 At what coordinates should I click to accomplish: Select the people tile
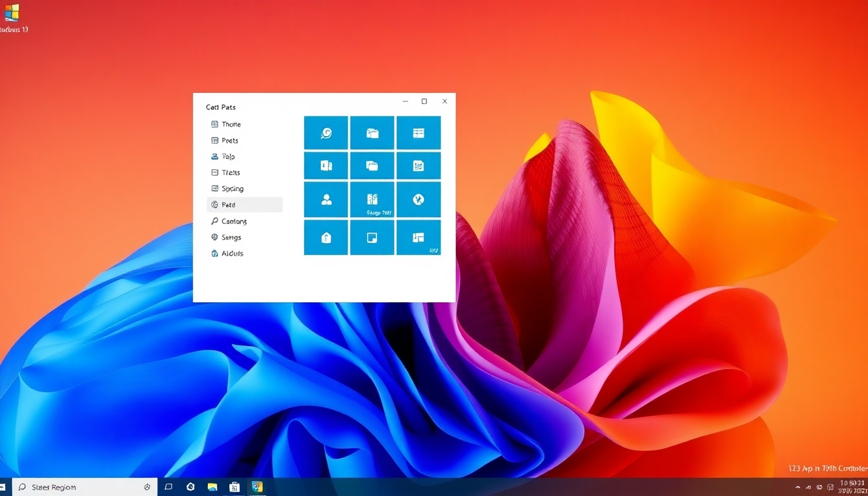click(326, 200)
